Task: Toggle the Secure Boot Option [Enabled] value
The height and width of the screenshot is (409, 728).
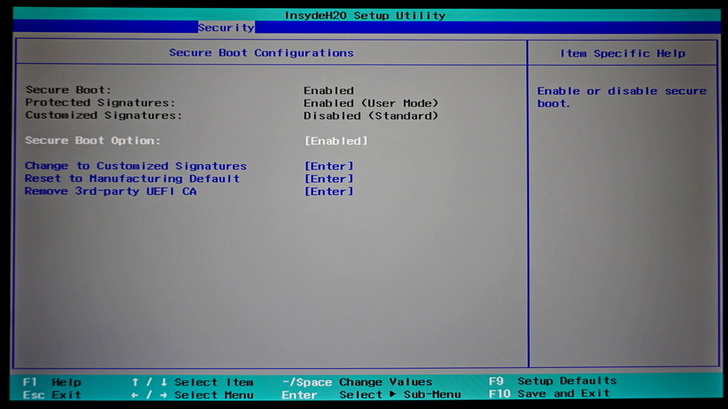Action: pyautogui.click(x=335, y=141)
